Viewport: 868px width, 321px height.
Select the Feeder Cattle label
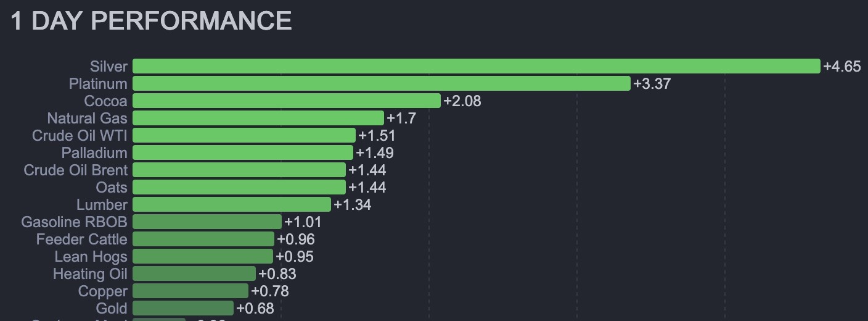coord(81,239)
